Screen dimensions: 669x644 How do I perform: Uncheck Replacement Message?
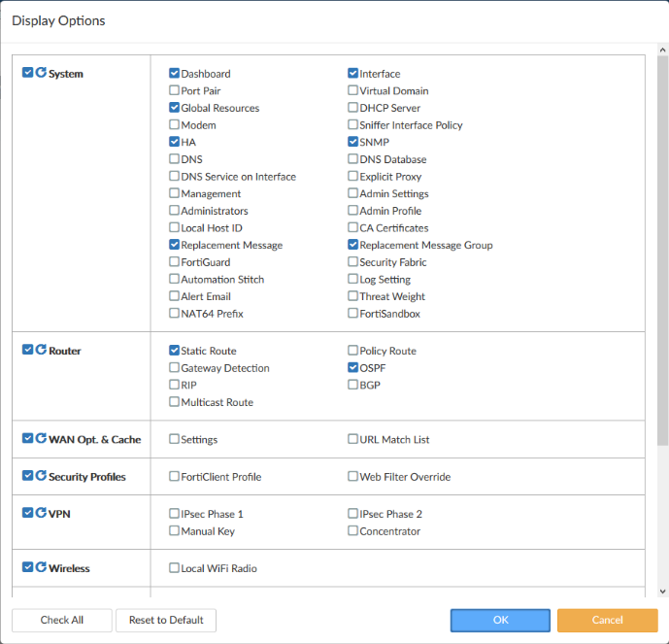coord(174,244)
